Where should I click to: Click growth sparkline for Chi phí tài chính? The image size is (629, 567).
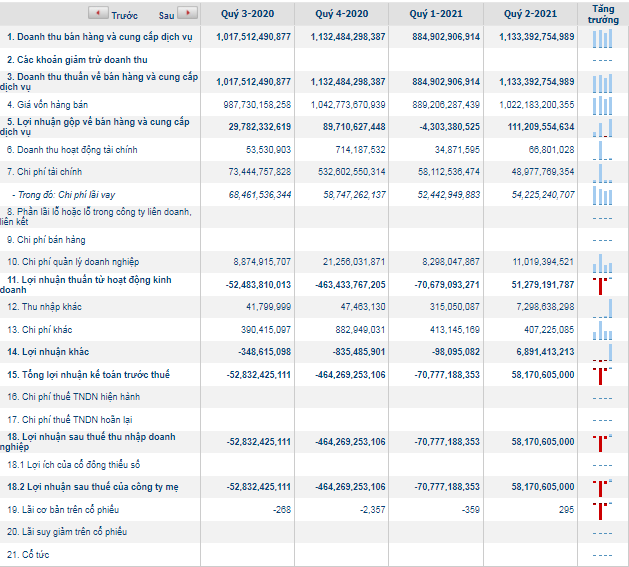[602, 172]
